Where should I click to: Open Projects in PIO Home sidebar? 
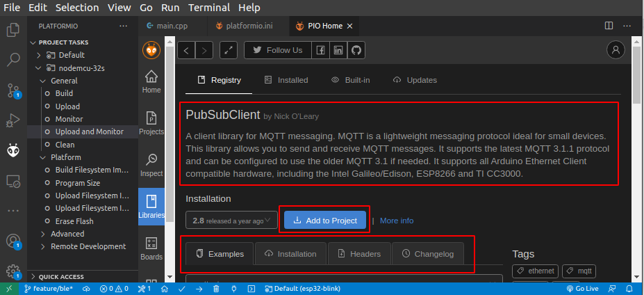[151, 123]
